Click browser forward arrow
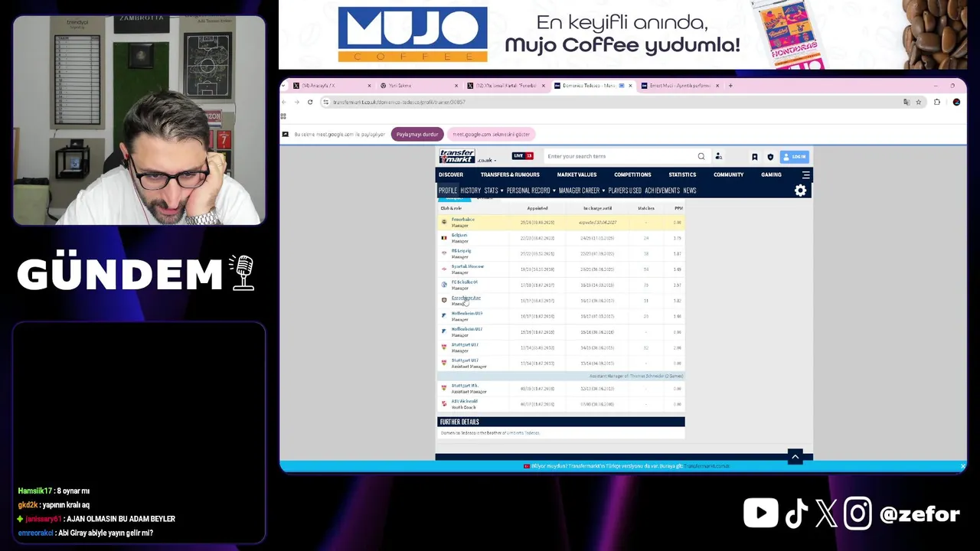The width and height of the screenshot is (980, 551). 297,102
